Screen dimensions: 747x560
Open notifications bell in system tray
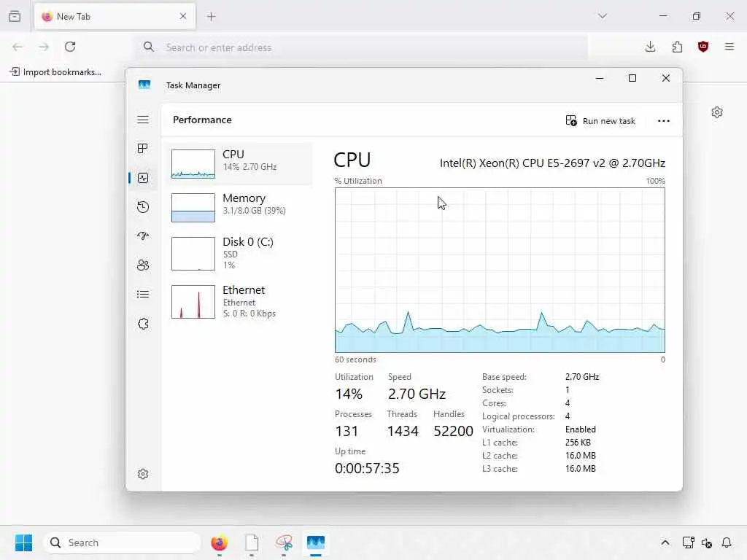click(727, 542)
